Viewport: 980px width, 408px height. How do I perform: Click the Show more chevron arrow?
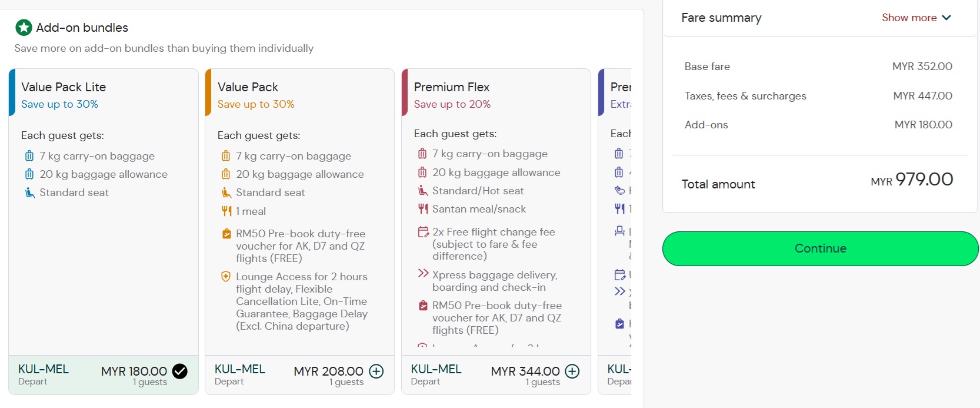[946, 18]
